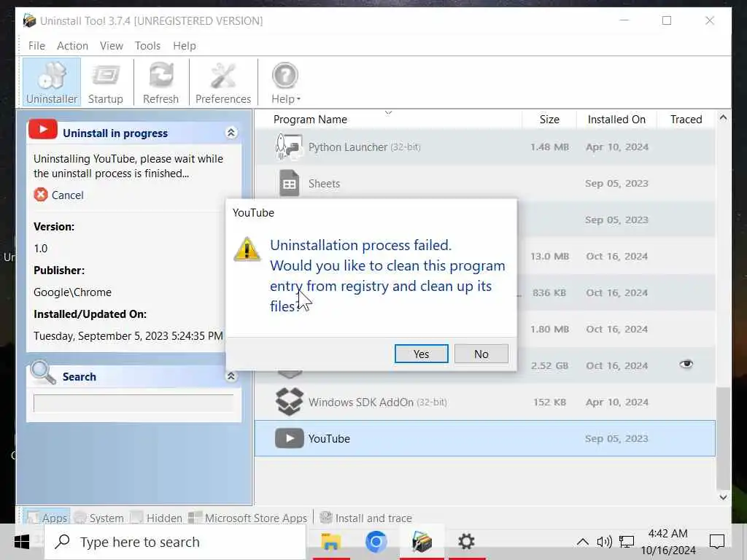Open the Startup manager toolbar icon
This screenshot has height=560, width=747.
click(x=105, y=82)
